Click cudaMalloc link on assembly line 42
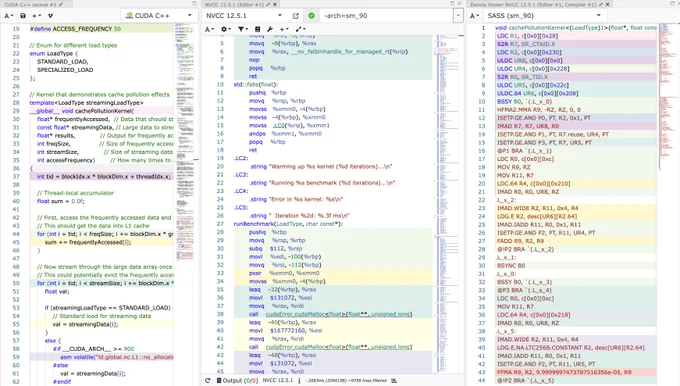 (338, 347)
